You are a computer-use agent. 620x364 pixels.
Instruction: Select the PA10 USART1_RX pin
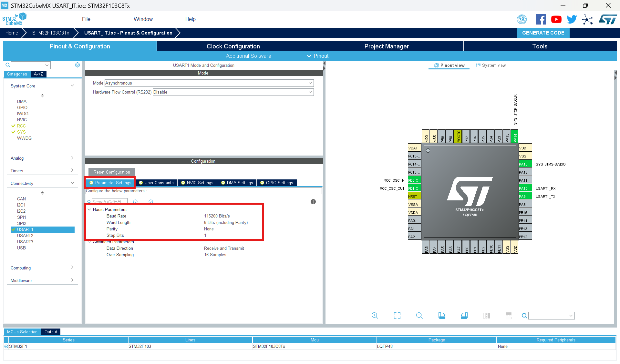pyautogui.click(x=525, y=188)
